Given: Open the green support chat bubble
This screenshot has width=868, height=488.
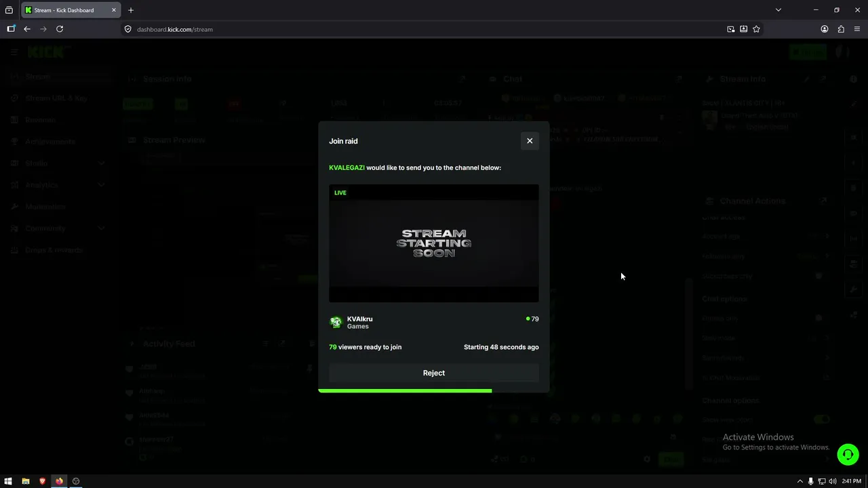Looking at the screenshot, I should pos(848,454).
